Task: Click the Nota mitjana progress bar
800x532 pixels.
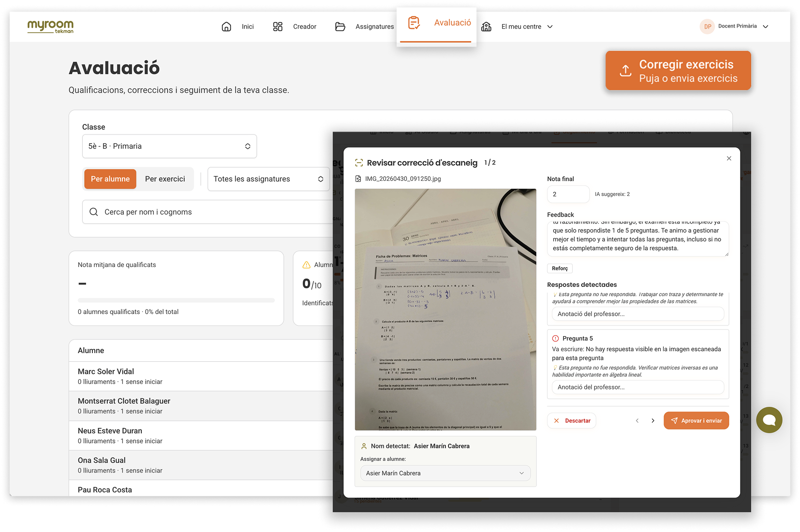Action: click(x=177, y=300)
